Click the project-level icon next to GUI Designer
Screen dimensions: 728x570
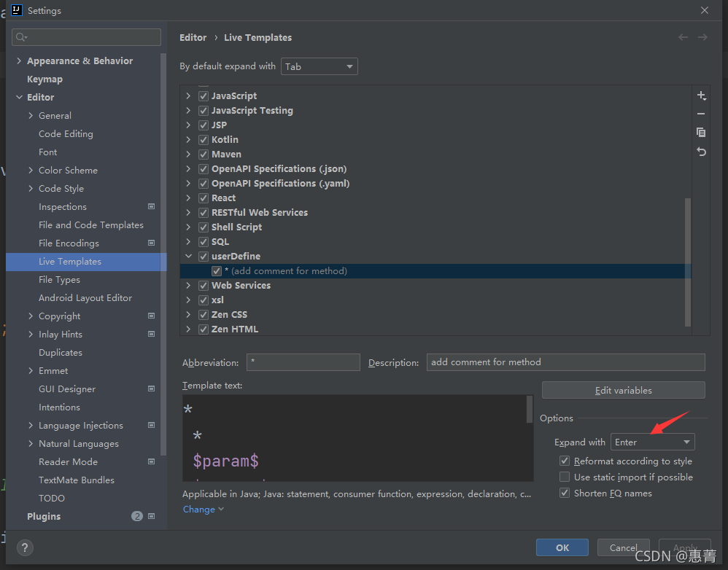[151, 389]
